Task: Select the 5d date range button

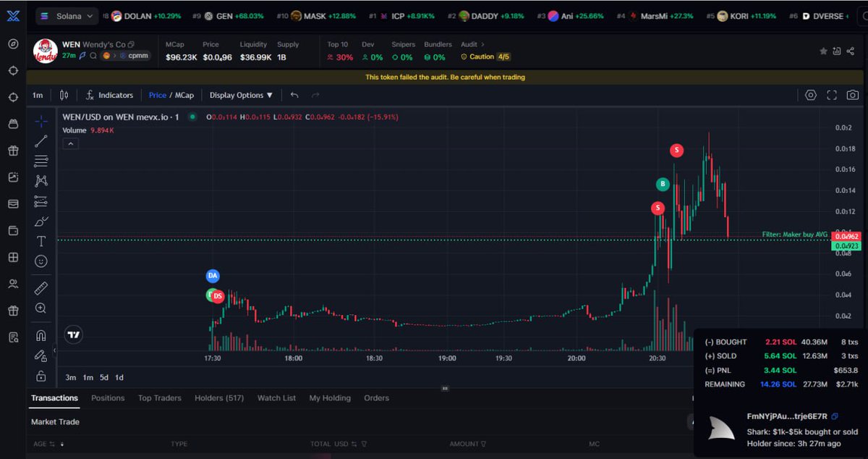Action: [x=103, y=377]
